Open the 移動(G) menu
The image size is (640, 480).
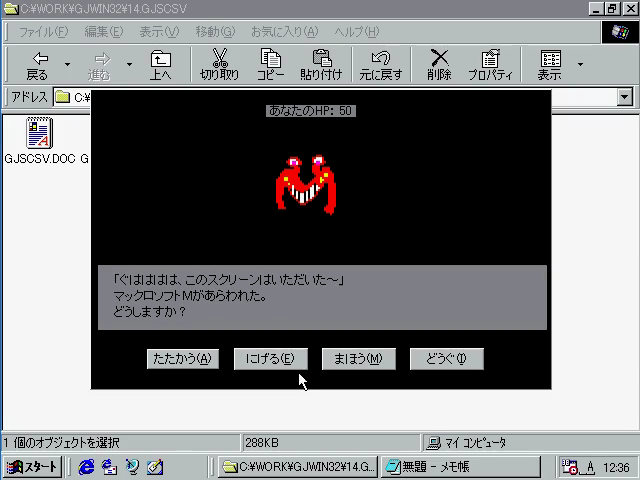[215, 32]
